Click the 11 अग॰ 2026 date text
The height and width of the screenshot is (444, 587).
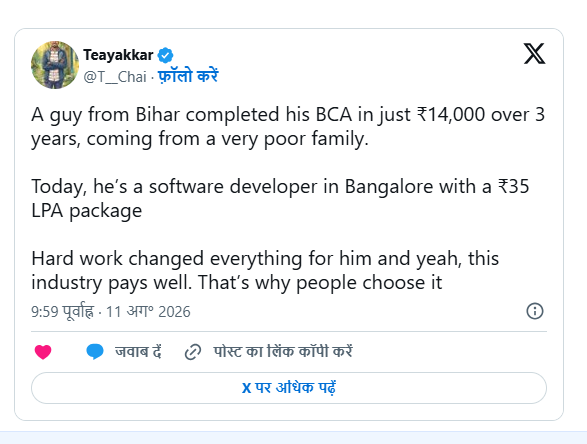(x=148, y=311)
